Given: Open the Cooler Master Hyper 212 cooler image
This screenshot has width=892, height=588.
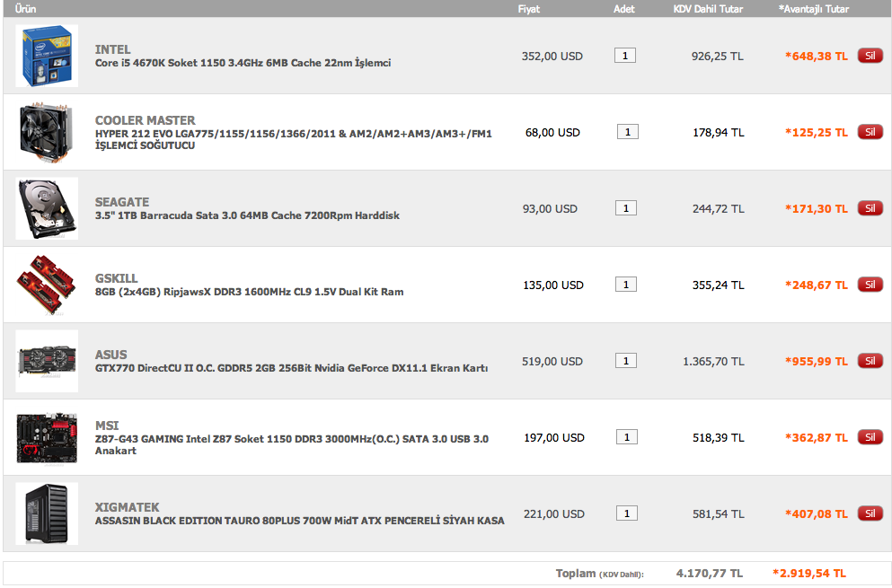Looking at the screenshot, I should pos(47,132).
